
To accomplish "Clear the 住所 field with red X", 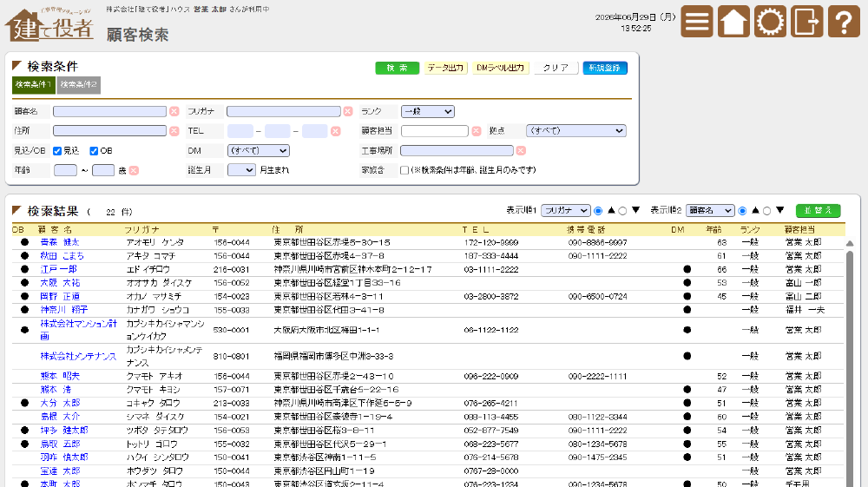I will (174, 130).
